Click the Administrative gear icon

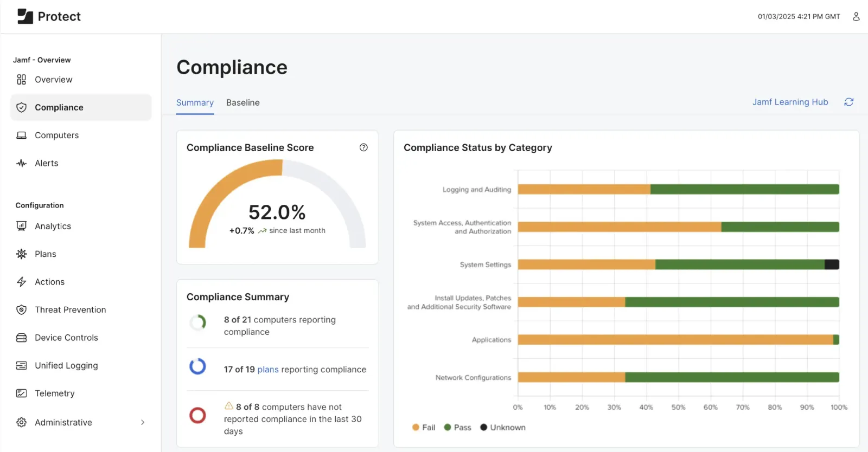coord(21,422)
